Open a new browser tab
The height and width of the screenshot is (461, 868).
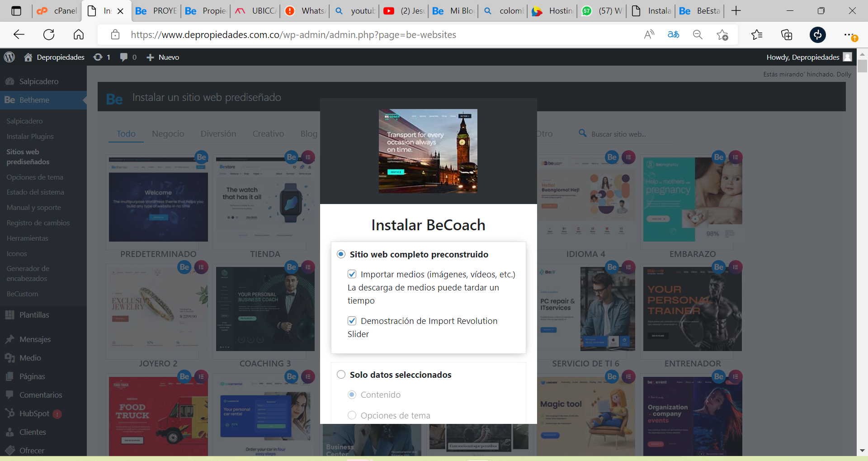(736, 11)
